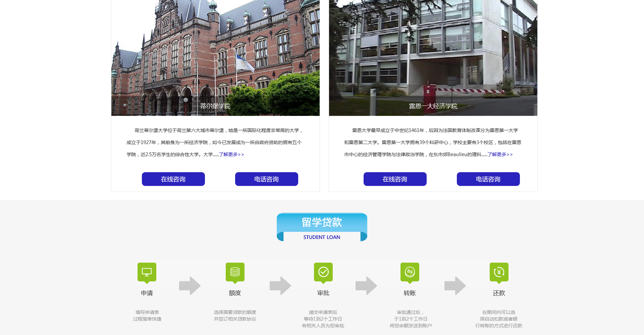Open 了解更多>> link for 荷兰蒂尔堡大学
644x335 pixels.
coord(231,154)
